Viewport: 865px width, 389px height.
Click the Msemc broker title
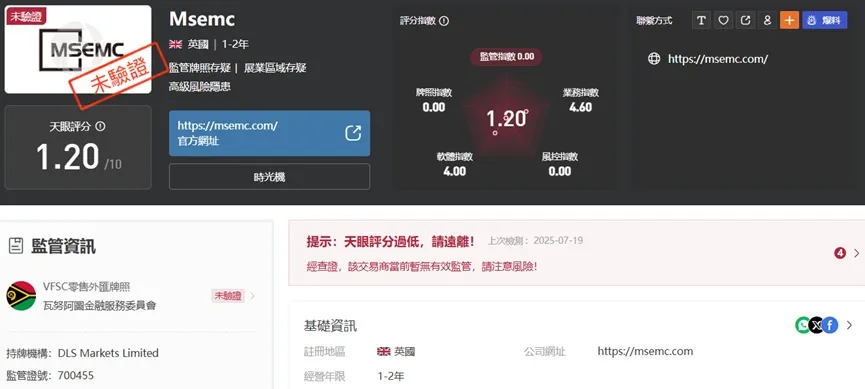coord(202,19)
